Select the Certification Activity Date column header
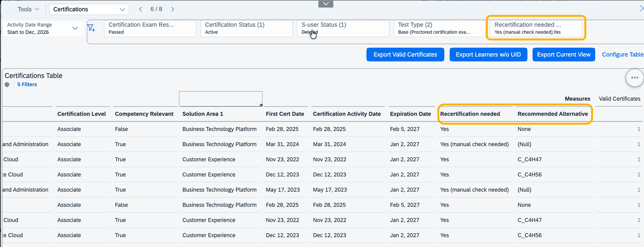The width and height of the screenshot is (644, 247). point(347,114)
